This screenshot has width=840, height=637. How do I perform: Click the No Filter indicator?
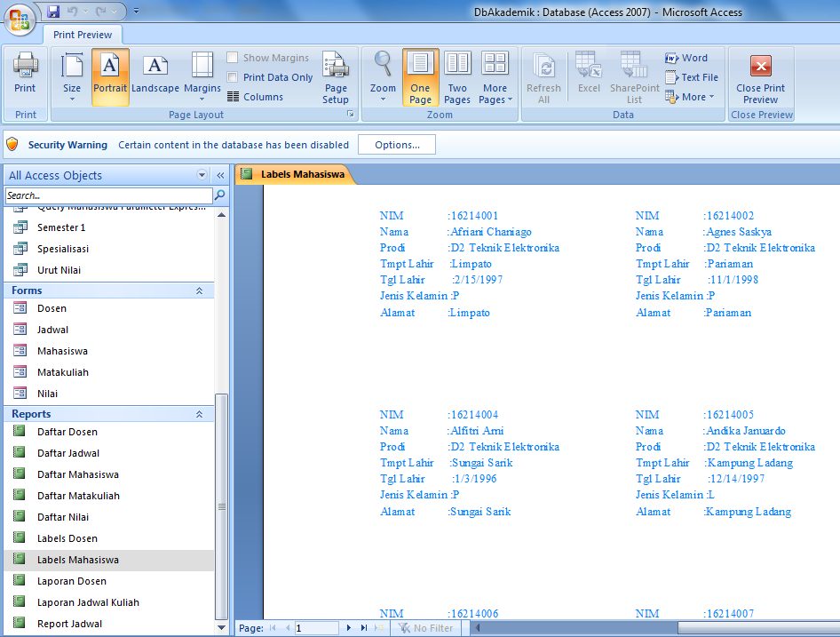(426, 628)
